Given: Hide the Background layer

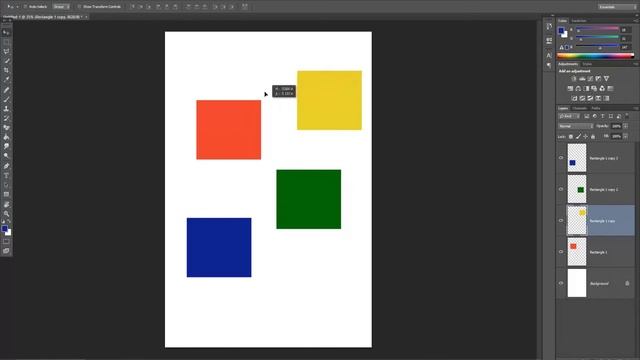Looking at the screenshot, I should tap(561, 283).
